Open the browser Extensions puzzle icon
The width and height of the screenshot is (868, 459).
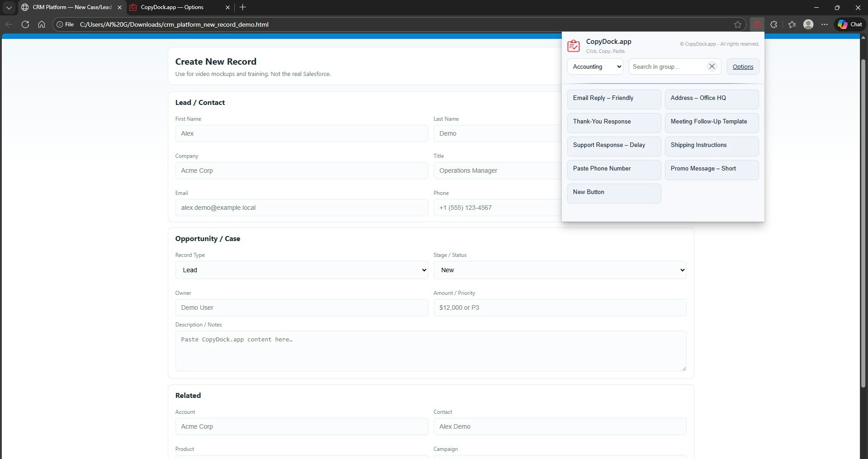[773, 24]
